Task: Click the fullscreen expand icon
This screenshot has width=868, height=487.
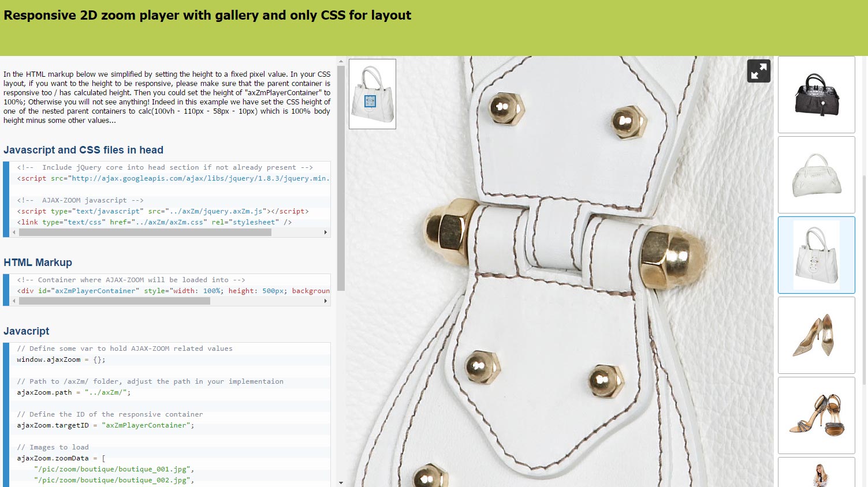Action: [x=759, y=71]
